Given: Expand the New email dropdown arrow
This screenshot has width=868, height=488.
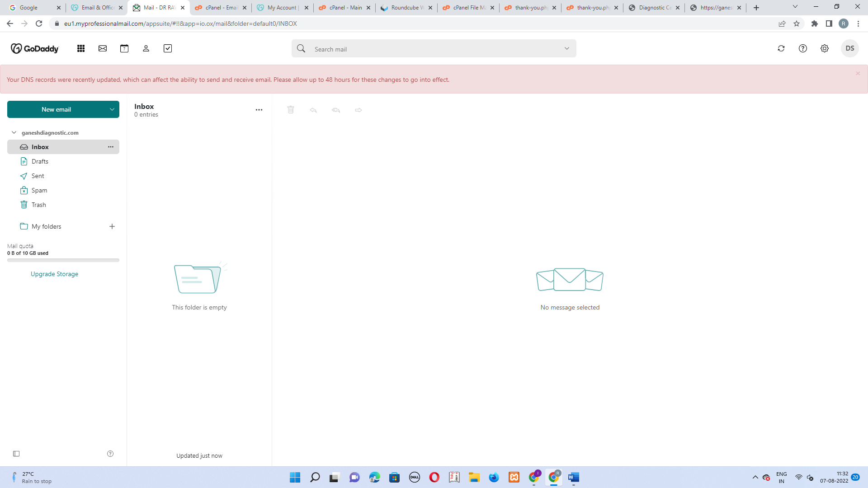Looking at the screenshot, I should pyautogui.click(x=112, y=109).
